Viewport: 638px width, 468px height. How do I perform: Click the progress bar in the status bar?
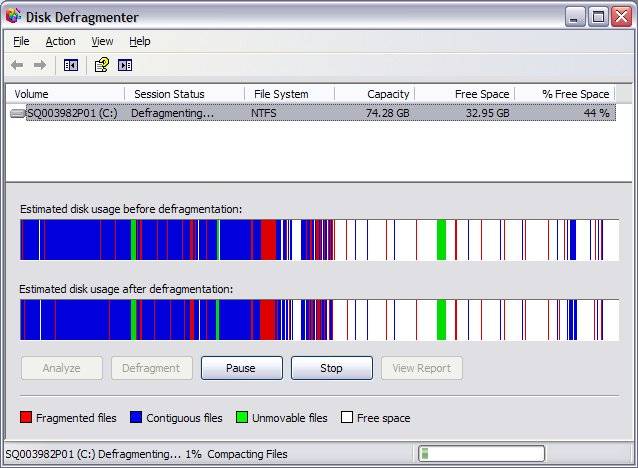pos(481,454)
